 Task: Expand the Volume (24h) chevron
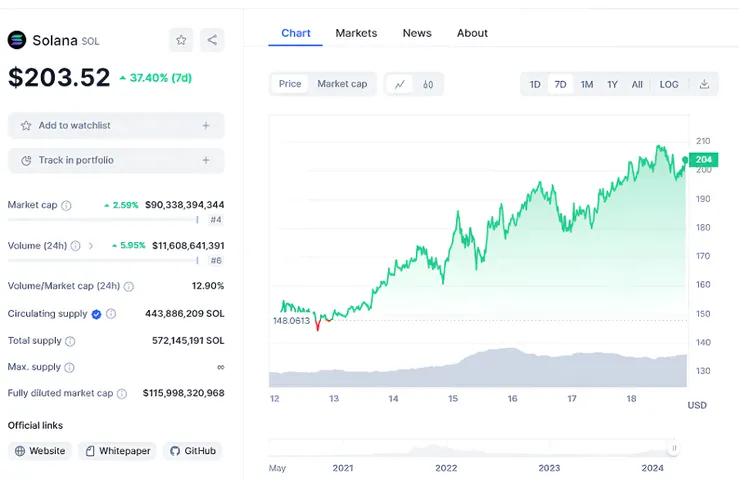(91, 245)
